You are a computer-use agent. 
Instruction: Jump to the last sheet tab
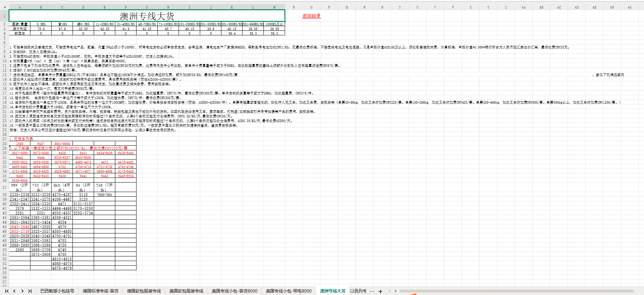click(30, 291)
